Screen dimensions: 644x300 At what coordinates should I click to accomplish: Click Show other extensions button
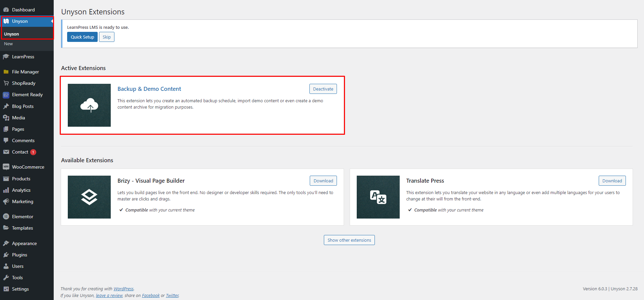[x=349, y=240]
